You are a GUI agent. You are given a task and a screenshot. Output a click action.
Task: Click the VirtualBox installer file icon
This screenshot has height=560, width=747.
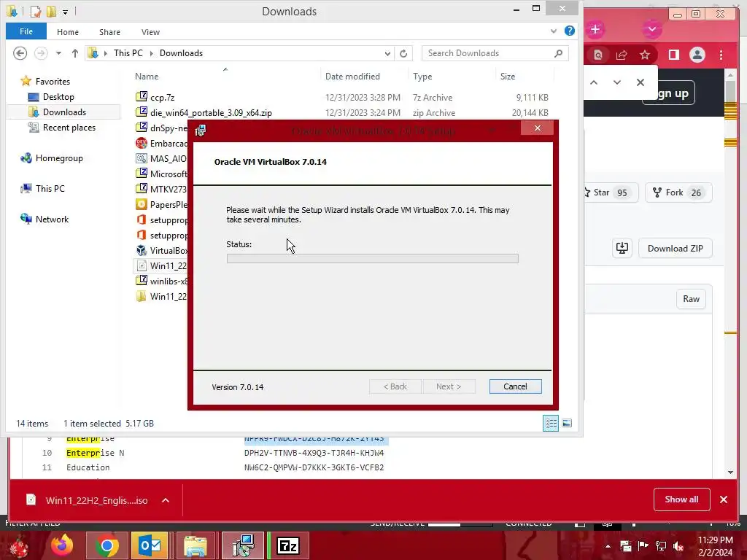141,250
